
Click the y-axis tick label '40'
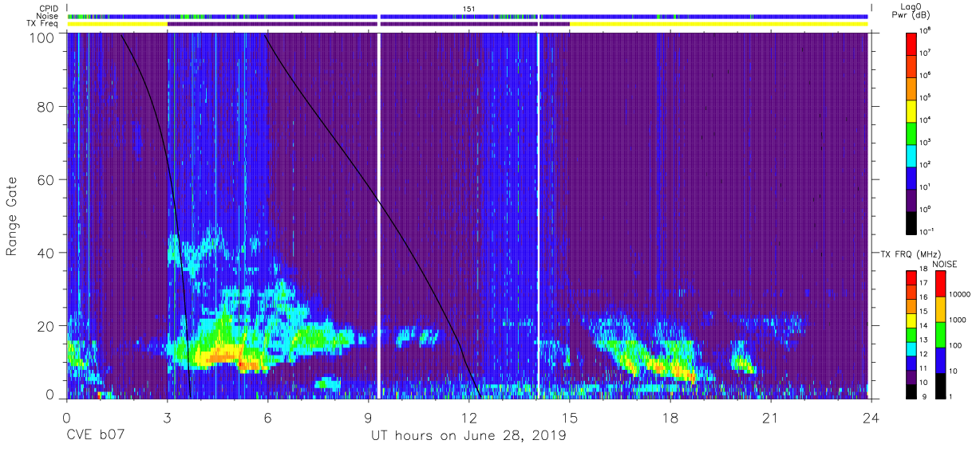pyautogui.click(x=45, y=253)
